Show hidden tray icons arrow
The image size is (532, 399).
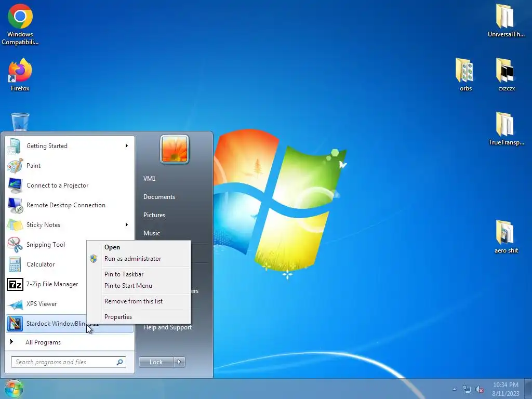point(454,390)
